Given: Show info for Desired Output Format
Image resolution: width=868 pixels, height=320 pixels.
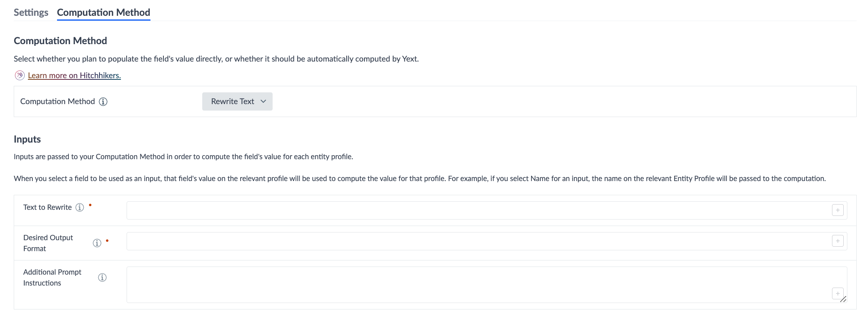Looking at the screenshot, I should (x=97, y=243).
